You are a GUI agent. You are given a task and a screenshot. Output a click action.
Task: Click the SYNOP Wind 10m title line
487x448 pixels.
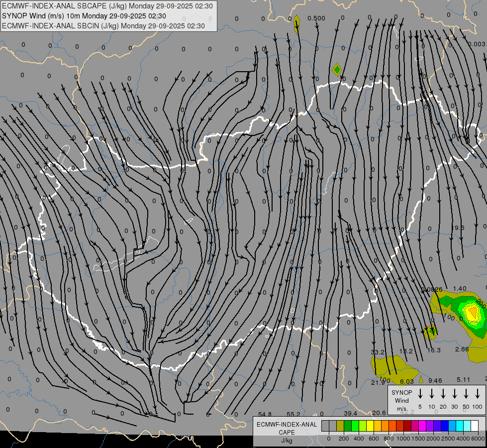84,16
